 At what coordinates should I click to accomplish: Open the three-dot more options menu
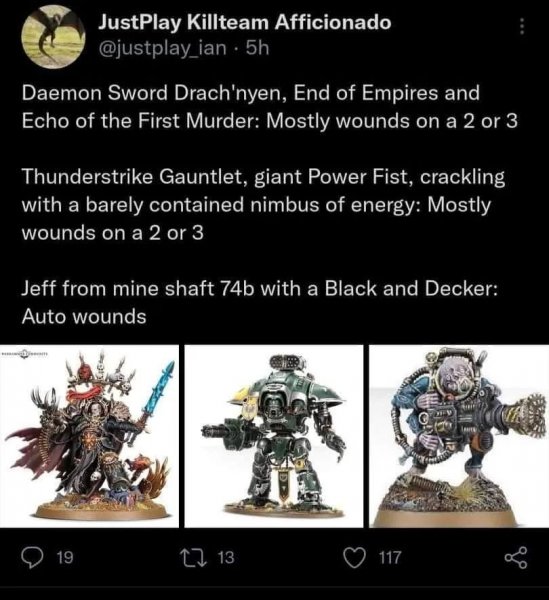(x=521, y=27)
